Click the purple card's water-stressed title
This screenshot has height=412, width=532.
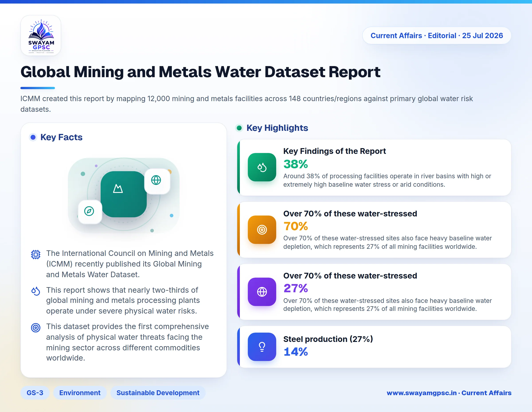coord(350,276)
